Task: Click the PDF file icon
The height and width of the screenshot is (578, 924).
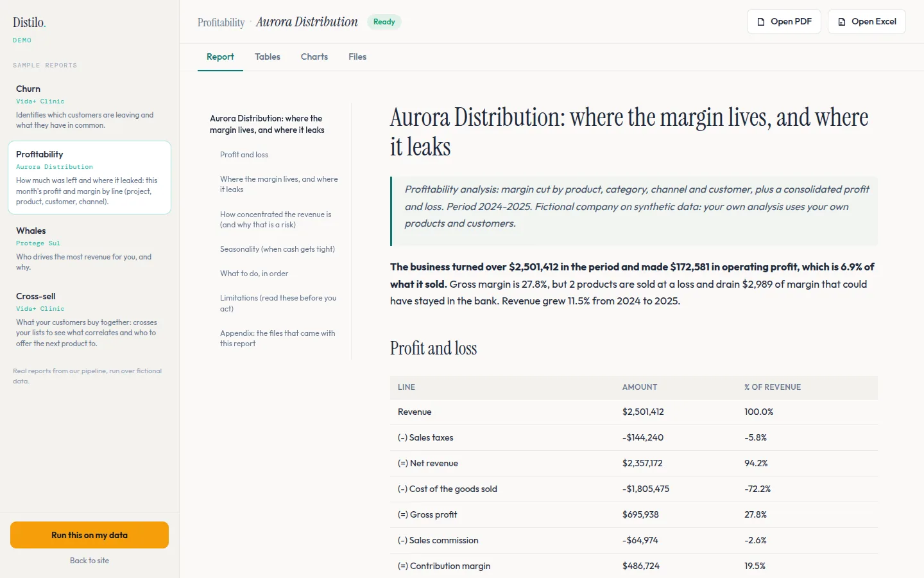Action: coord(761,22)
